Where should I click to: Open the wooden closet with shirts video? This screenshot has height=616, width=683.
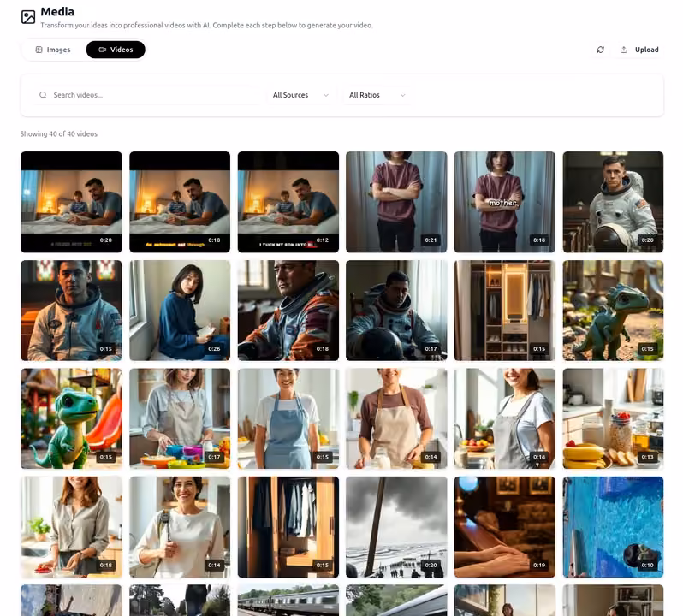(288, 527)
